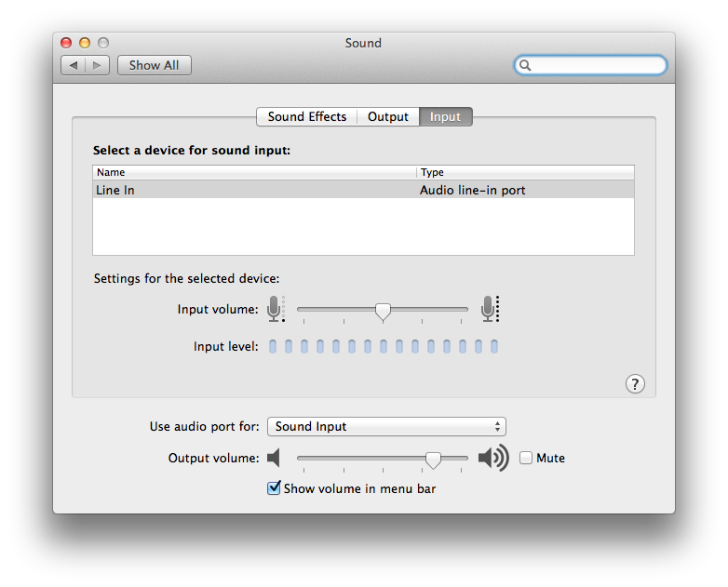Click the magnifying glass search icon

coord(525,65)
